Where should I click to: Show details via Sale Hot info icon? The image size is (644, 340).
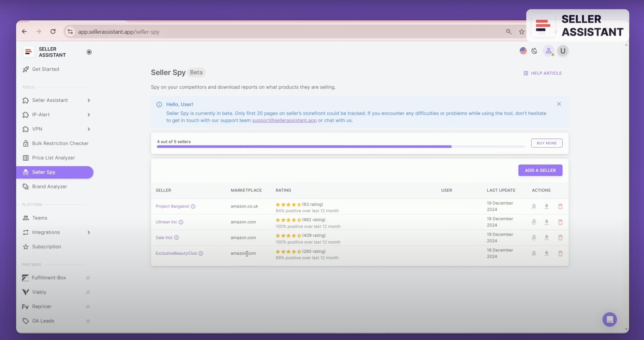(x=177, y=238)
